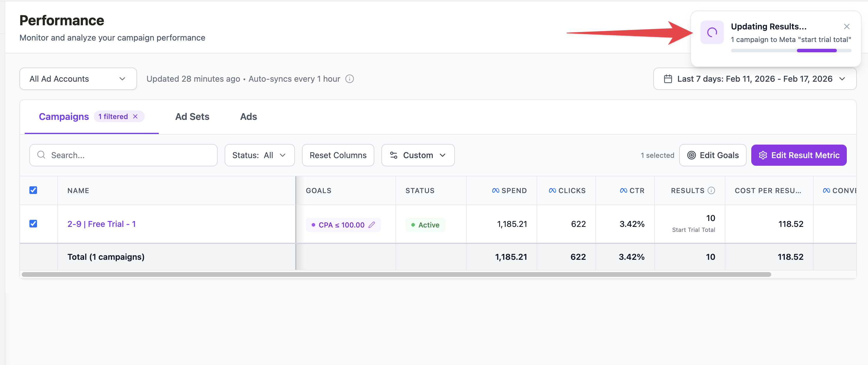Click the Edit Result Metric button
Viewport: 868px width, 365px height.
(x=798, y=155)
